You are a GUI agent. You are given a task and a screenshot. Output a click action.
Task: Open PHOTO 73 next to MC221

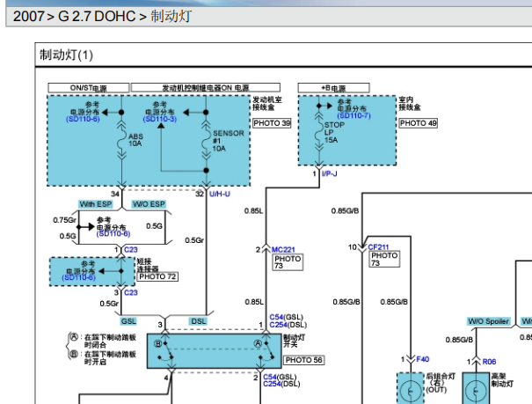click(x=288, y=262)
